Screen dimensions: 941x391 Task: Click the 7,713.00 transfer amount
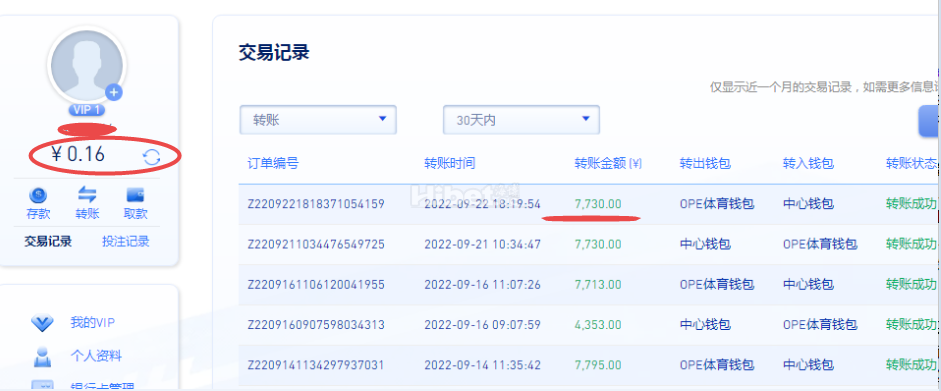coord(598,284)
